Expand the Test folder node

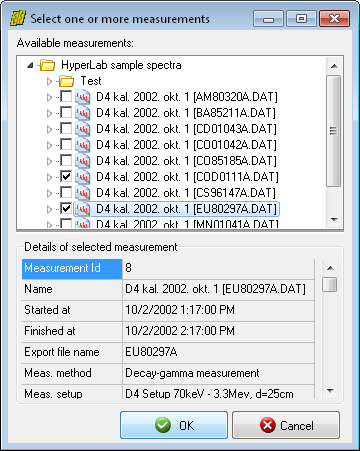click(x=49, y=81)
